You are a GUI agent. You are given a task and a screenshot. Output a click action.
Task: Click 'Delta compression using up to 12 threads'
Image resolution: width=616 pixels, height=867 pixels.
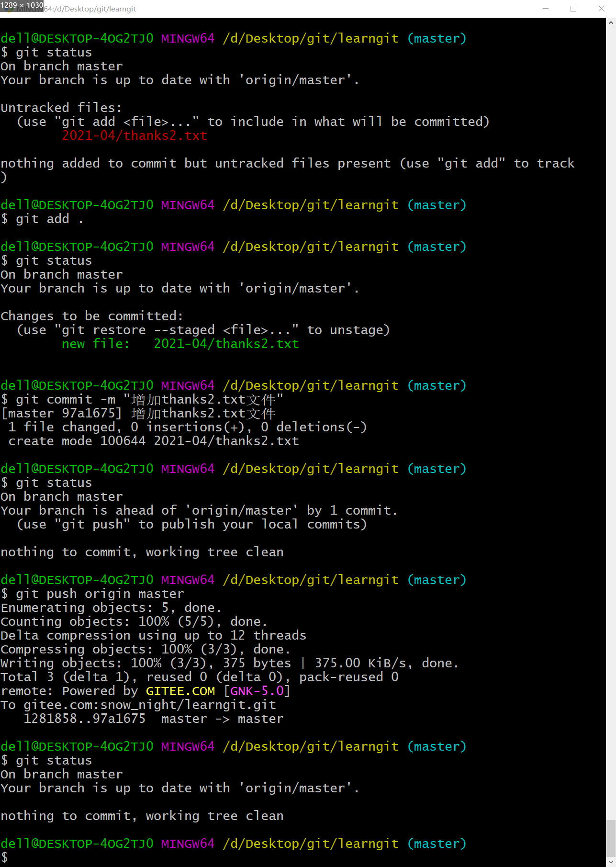click(154, 635)
